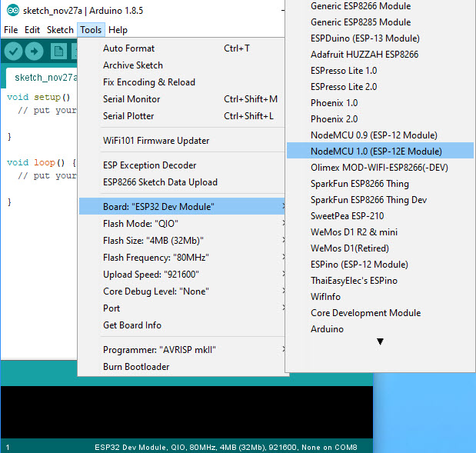476x453 pixels.
Task: Choose Auto Format from Tools menu
Action: pos(181,48)
